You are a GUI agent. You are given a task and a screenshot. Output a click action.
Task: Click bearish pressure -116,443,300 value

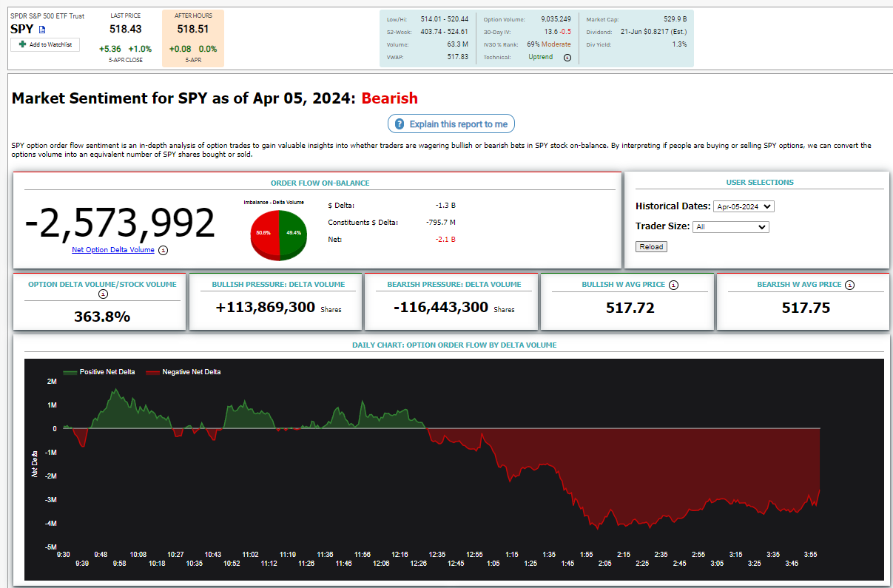(x=439, y=307)
